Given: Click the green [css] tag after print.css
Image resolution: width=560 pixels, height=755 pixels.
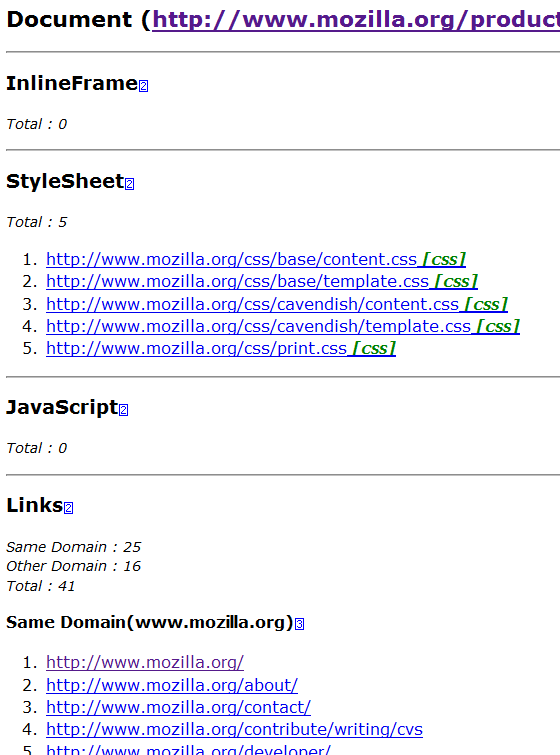Looking at the screenshot, I should tap(374, 348).
